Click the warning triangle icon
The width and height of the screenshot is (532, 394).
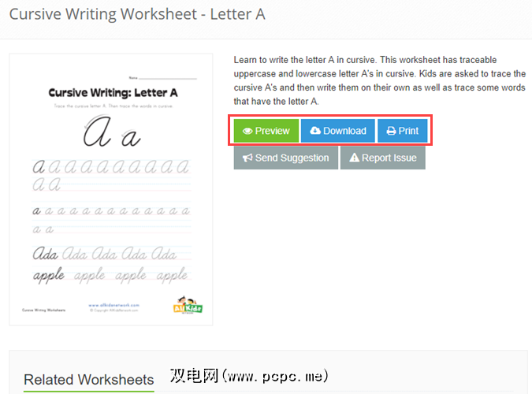(x=354, y=158)
